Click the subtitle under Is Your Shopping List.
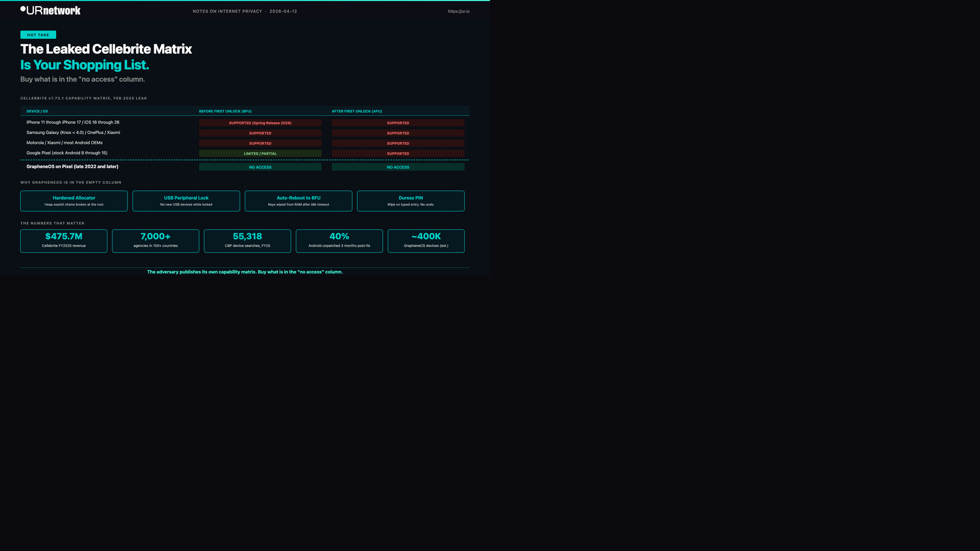The width and height of the screenshot is (980, 551). (x=83, y=79)
